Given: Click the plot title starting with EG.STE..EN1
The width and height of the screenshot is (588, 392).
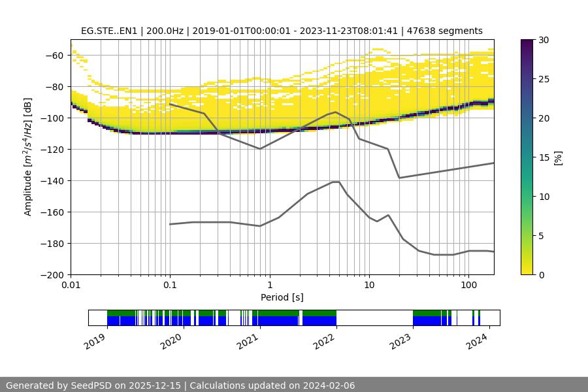Looking at the screenshot, I should point(282,31).
